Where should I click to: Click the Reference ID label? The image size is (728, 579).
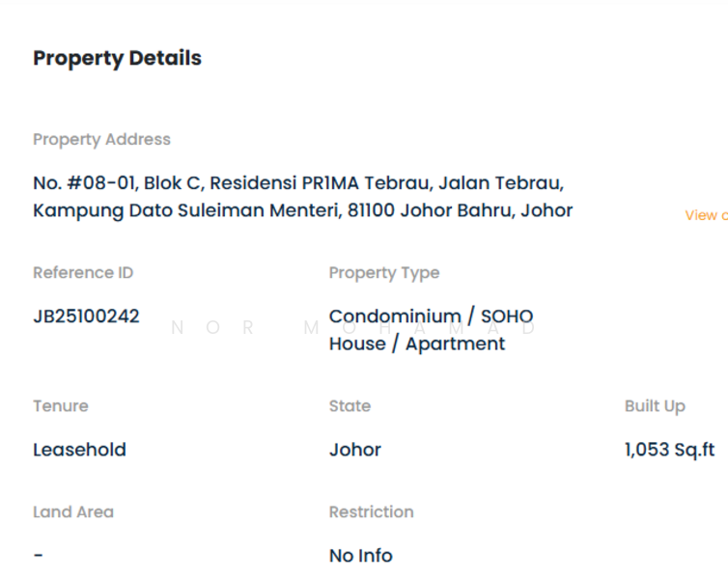(83, 272)
